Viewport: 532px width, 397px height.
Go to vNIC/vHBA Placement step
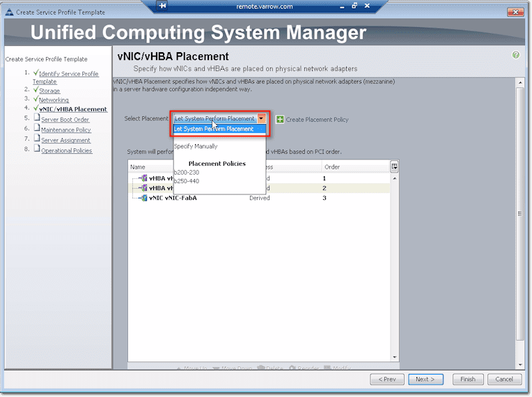(73, 109)
